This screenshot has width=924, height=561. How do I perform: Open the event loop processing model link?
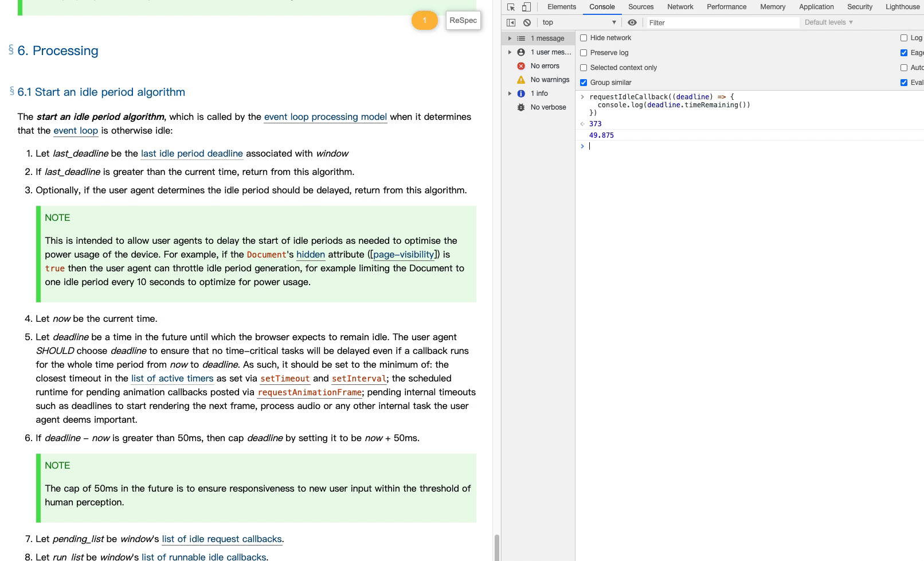click(325, 117)
